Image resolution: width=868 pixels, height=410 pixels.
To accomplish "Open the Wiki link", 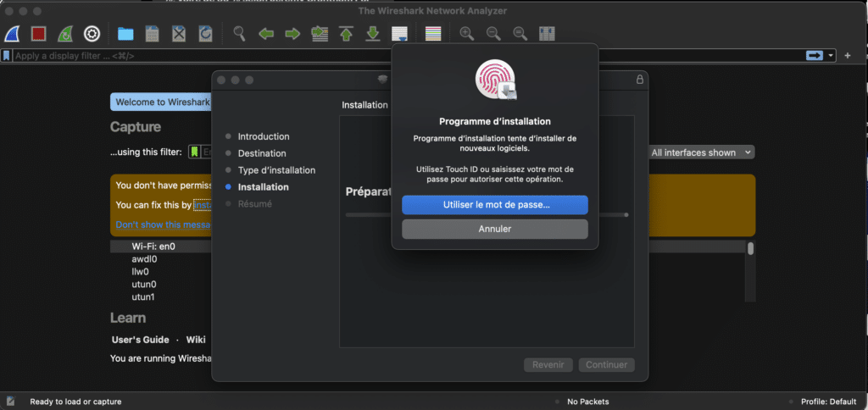I will coord(196,340).
